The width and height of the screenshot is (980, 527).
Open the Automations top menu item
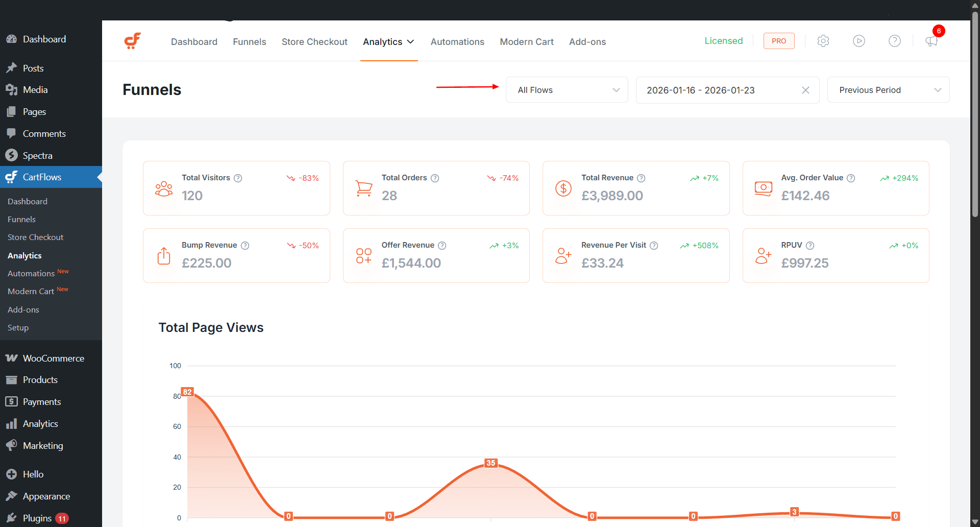457,42
